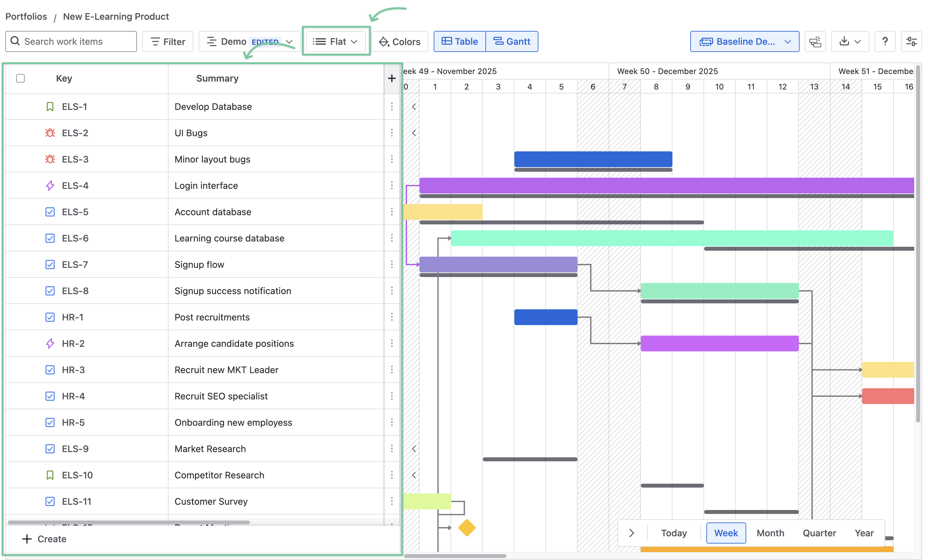Click the icon left of the export button

click(815, 41)
